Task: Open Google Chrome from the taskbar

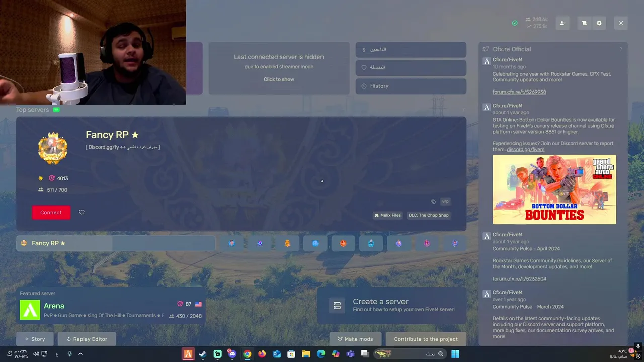Action: (x=247, y=354)
